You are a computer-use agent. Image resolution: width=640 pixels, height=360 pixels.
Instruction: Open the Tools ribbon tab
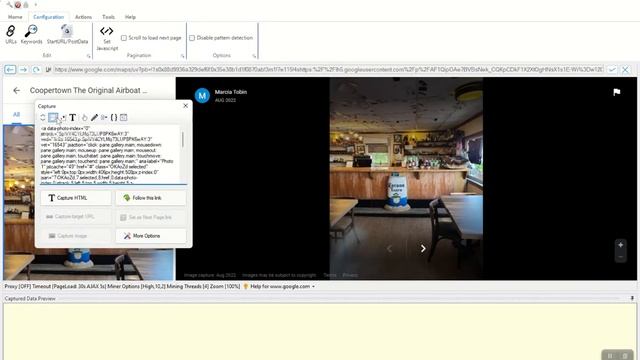pyautogui.click(x=108, y=17)
